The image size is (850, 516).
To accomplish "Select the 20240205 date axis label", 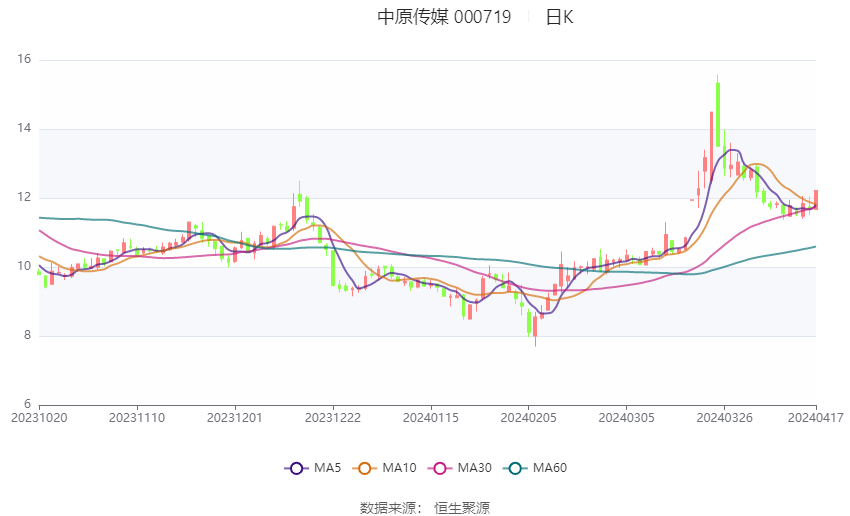I will (529, 418).
